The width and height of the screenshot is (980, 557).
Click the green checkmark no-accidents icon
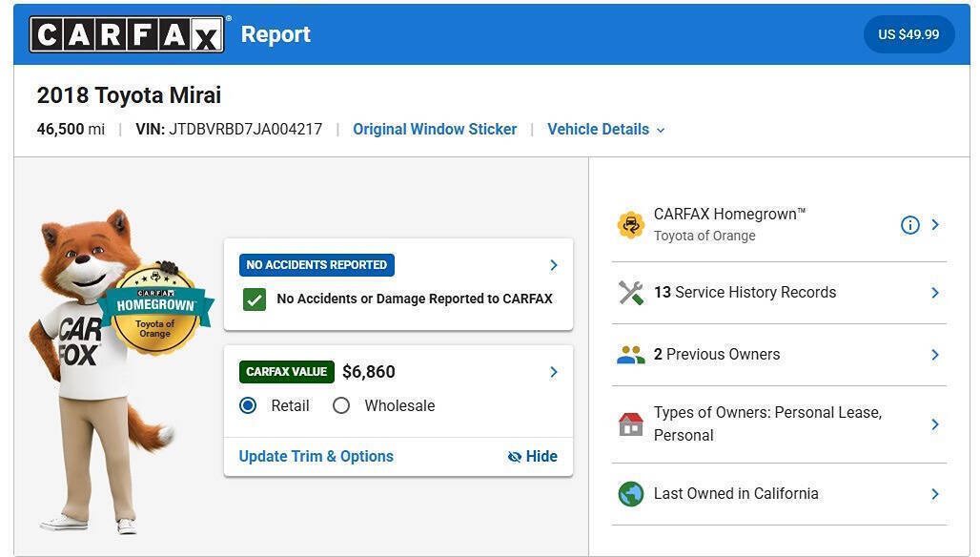pyautogui.click(x=255, y=299)
